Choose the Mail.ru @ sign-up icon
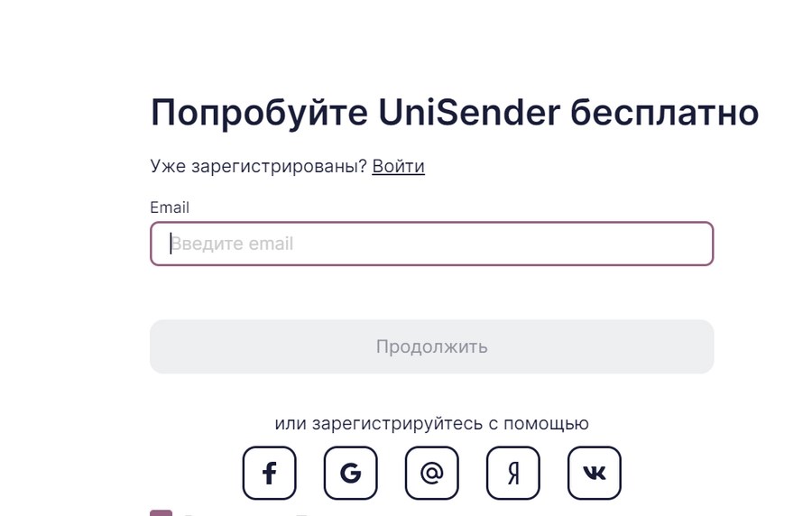This screenshot has height=516, width=812. [x=431, y=473]
